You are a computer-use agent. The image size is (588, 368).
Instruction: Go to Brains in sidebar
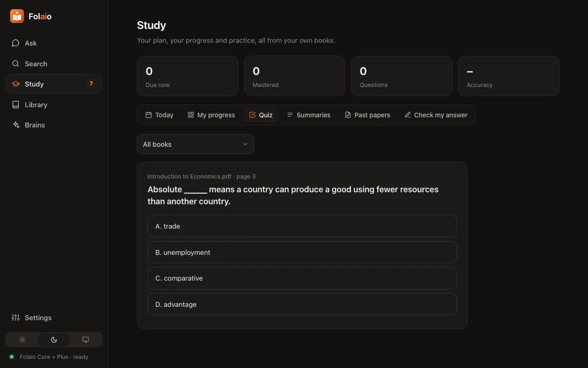click(x=54, y=125)
